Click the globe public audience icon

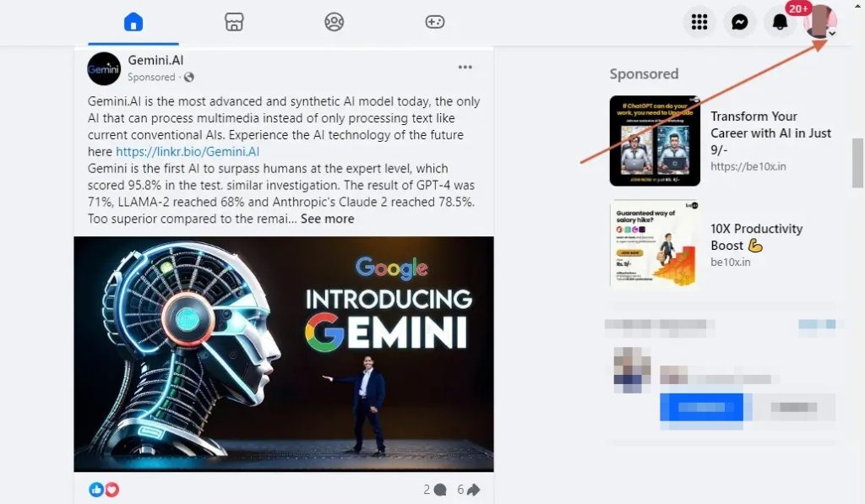[x=188, y=77]
